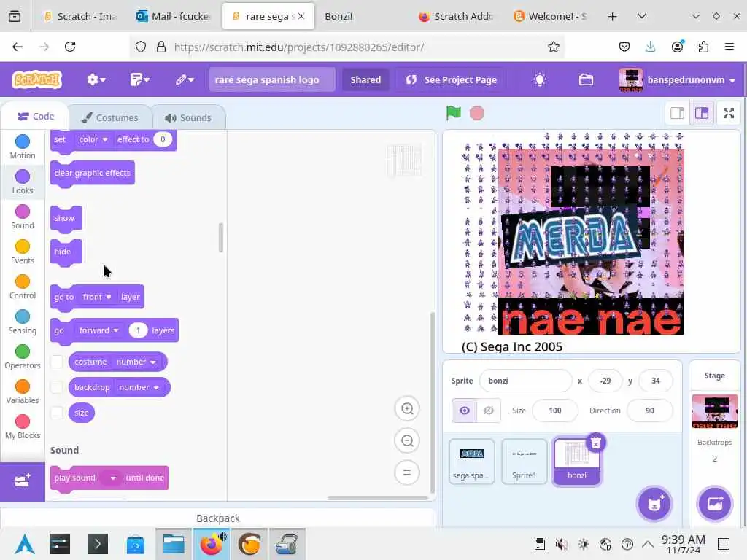Show the sprite with eye icon
The height and width of the screenshot is (560, 747).
[465, 411]
